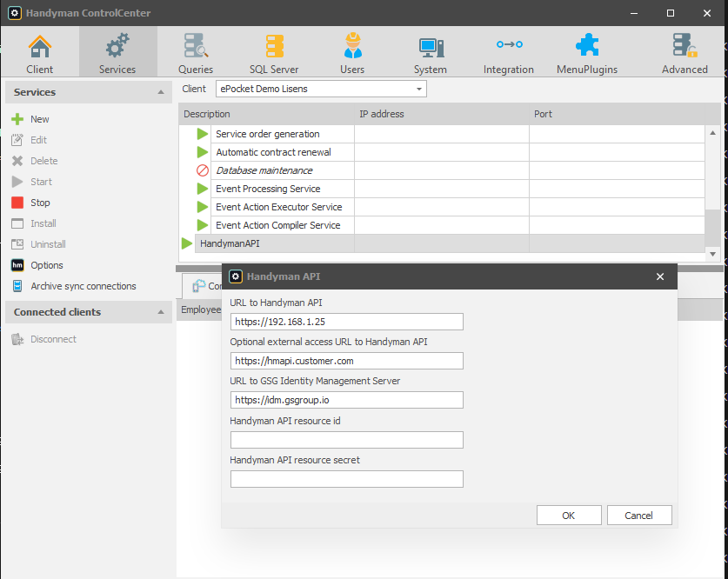Open SQL Server settings in the toolbar
This screenshot has width=728, height=579.
pos(274,52)
